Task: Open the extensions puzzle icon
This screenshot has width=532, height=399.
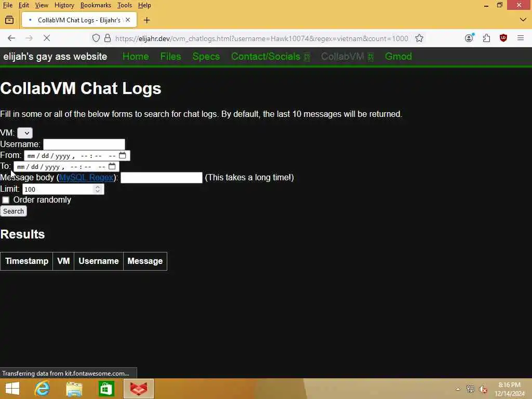Action: (x=486, y=38)
